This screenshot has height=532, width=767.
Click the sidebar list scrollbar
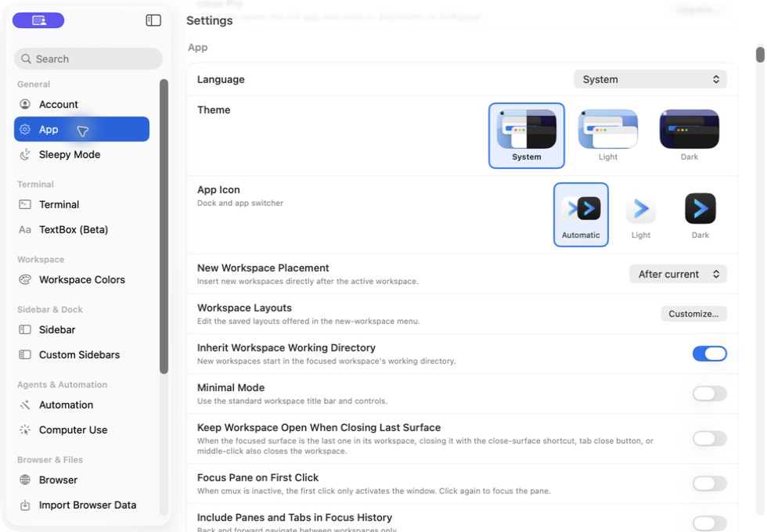[164, 226]
